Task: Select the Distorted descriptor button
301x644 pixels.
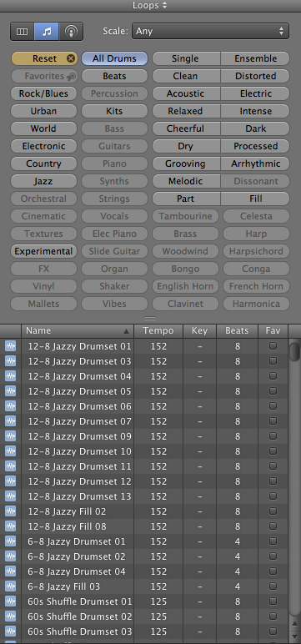Action: 256,77
